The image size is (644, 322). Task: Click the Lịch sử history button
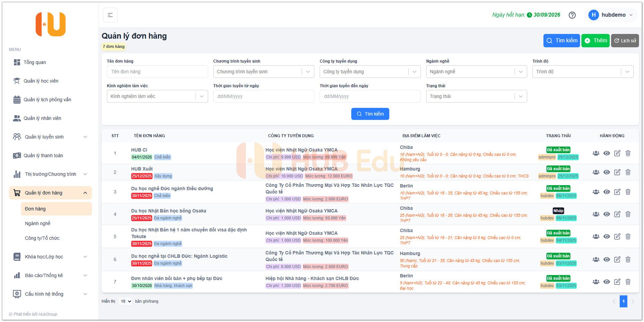coord(625,41)
